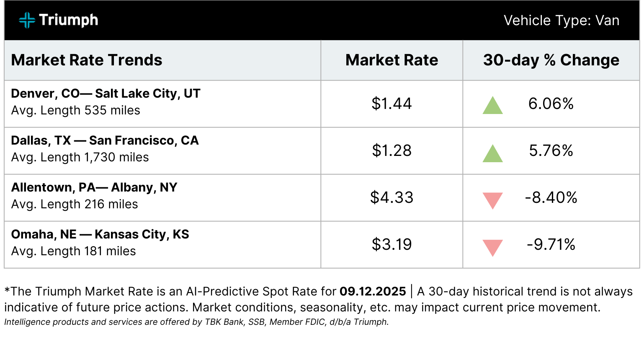Click the -9.71% change value
The image size is (644, 342).
pyautogui.click(x=551, y=244)
